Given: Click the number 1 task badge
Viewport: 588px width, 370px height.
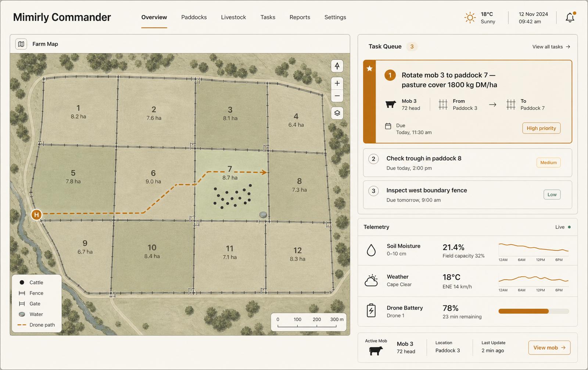Looking at the screenshot, I should click(x=390, y=75).
